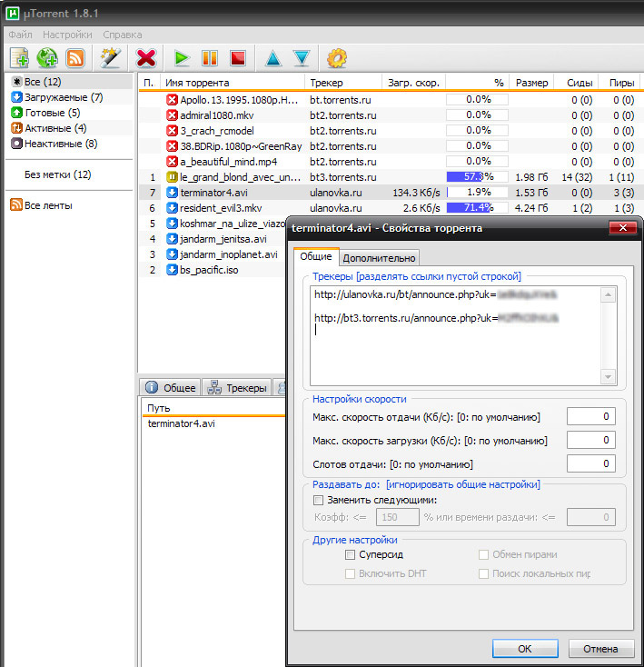
Task: Click the Add Torrent toolbar icon
Action: tap(19, 58)
